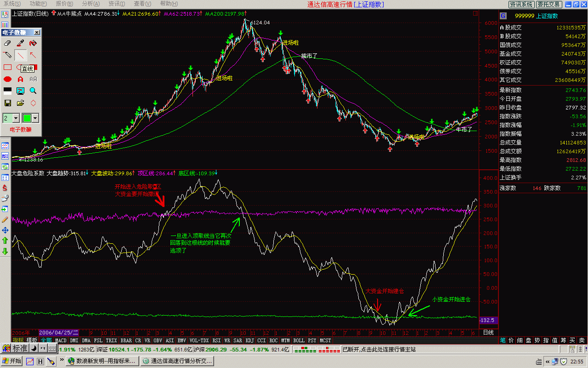Click the 买 tab in right panel
Screen dimensions: 588x368
[x=572, y=340]
